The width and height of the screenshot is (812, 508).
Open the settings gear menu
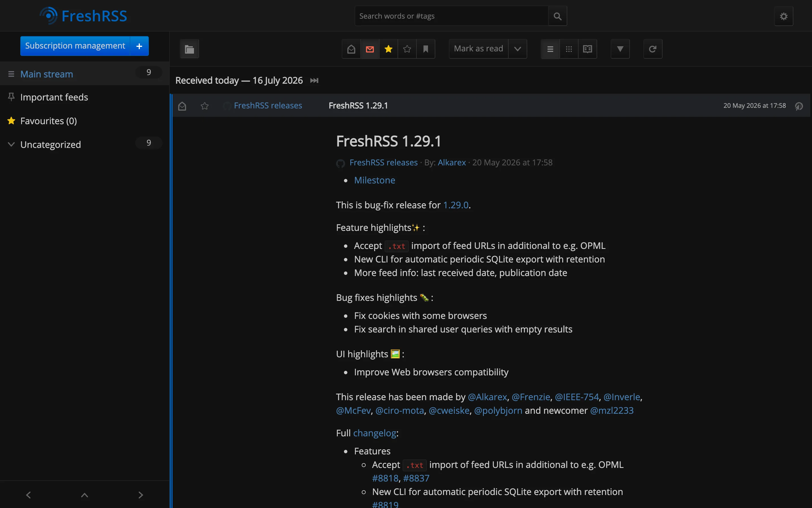[x=784, y=16]
